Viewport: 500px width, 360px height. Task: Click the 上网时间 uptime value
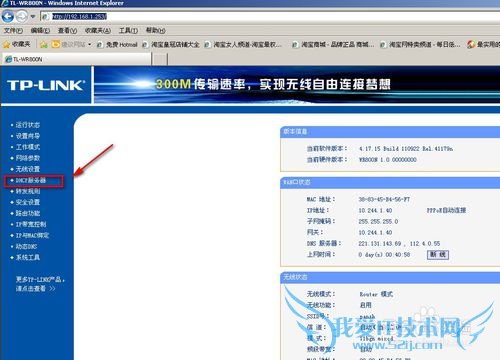click(384, 255)
